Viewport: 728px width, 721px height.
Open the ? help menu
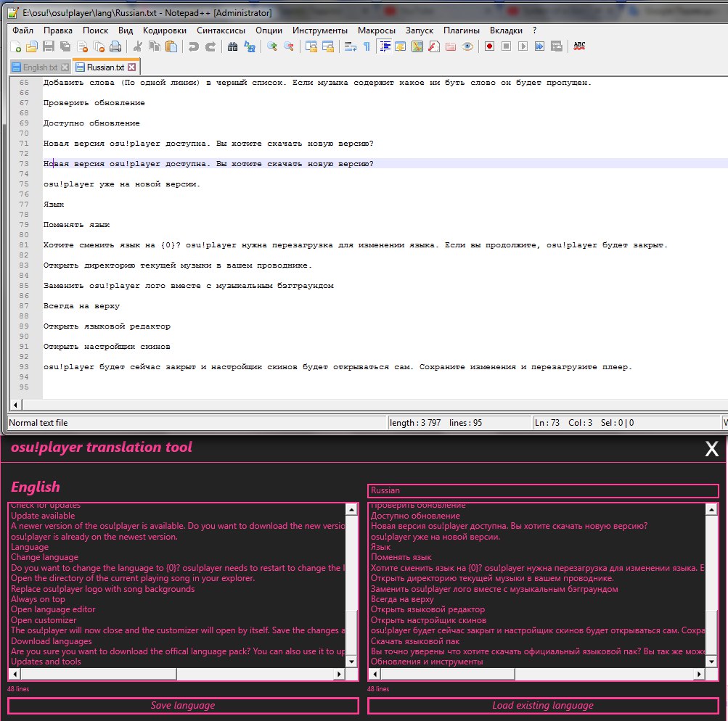pyautogui.click(x=535, y=30)
